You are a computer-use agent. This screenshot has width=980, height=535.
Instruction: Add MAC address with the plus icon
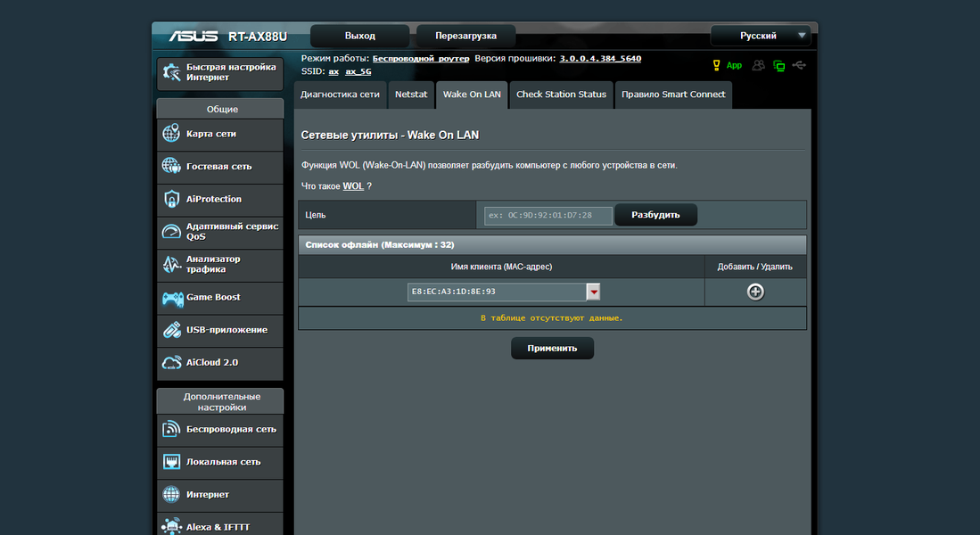tap(755, 292)
